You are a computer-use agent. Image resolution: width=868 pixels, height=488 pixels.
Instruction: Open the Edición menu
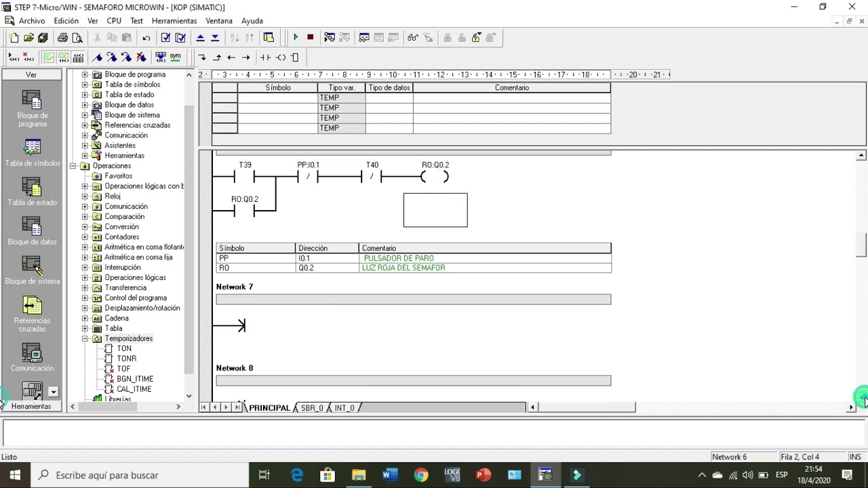click(x=66, y=21)
